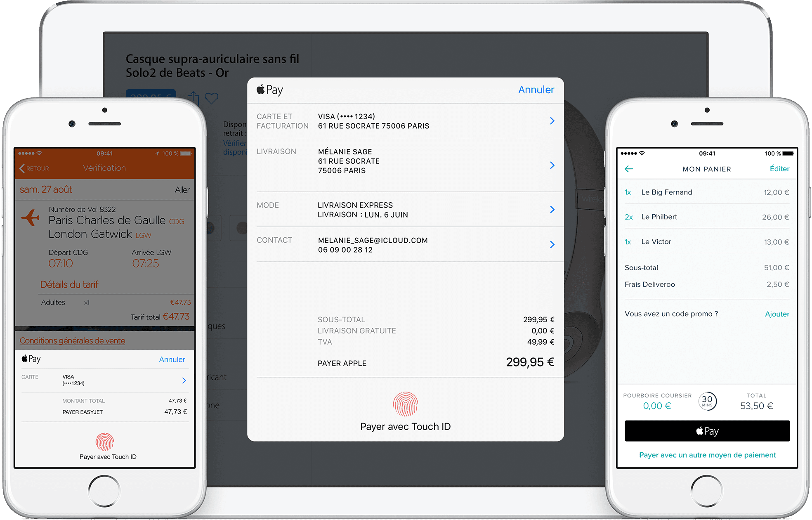Tap the Apple Pay logo on iPad sheet
Screen dimensions: 812x520
270,90
